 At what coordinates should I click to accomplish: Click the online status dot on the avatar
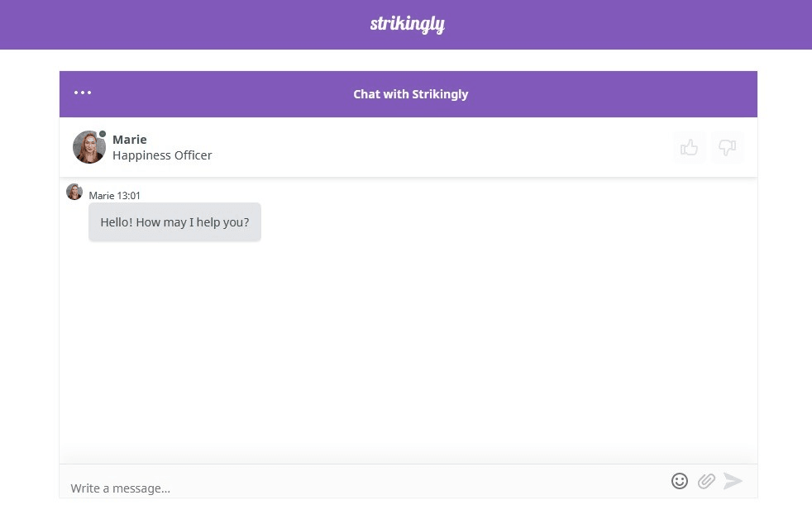103,134
